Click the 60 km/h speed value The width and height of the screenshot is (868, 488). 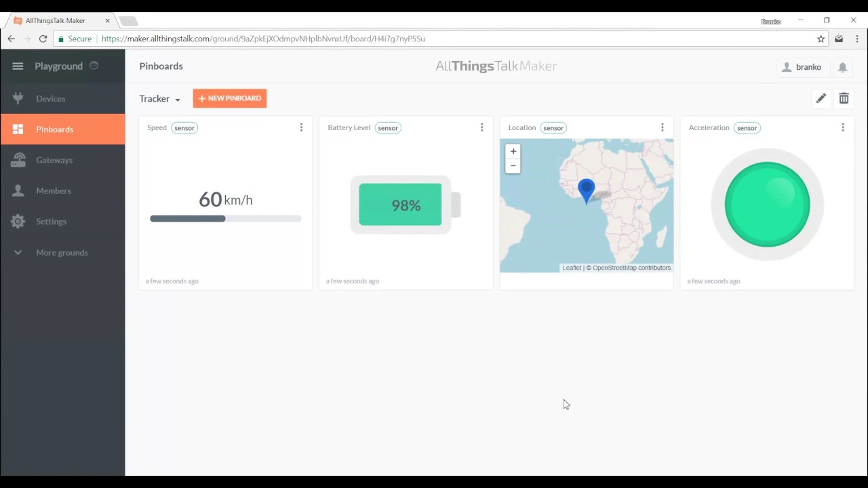click(225, 199)
